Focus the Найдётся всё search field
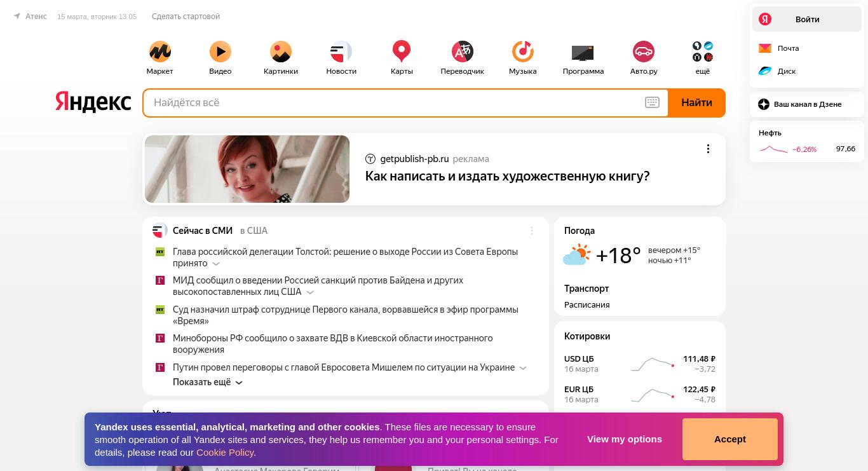The height and width of the screenshot is (471, 868). (x=394, y=102)
